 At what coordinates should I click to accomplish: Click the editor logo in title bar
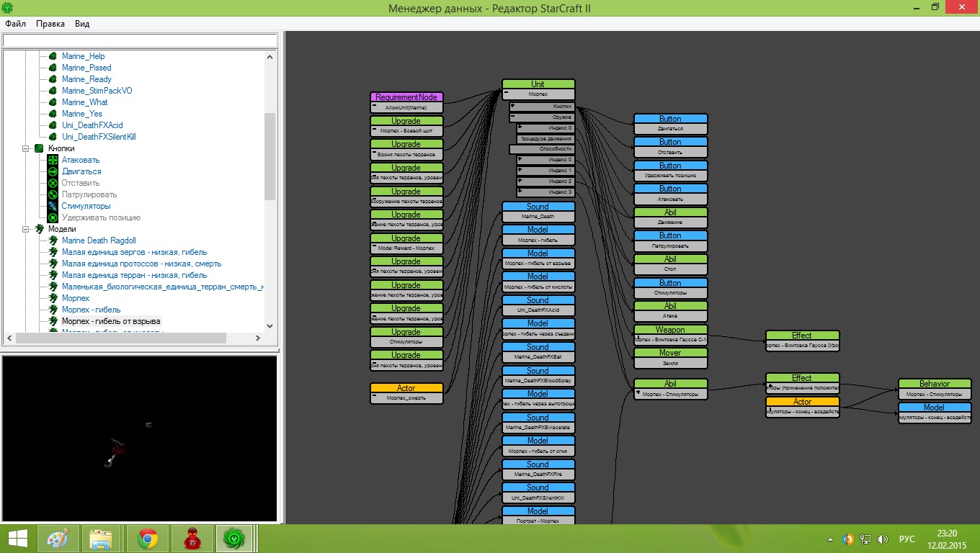tap(8, 7)
